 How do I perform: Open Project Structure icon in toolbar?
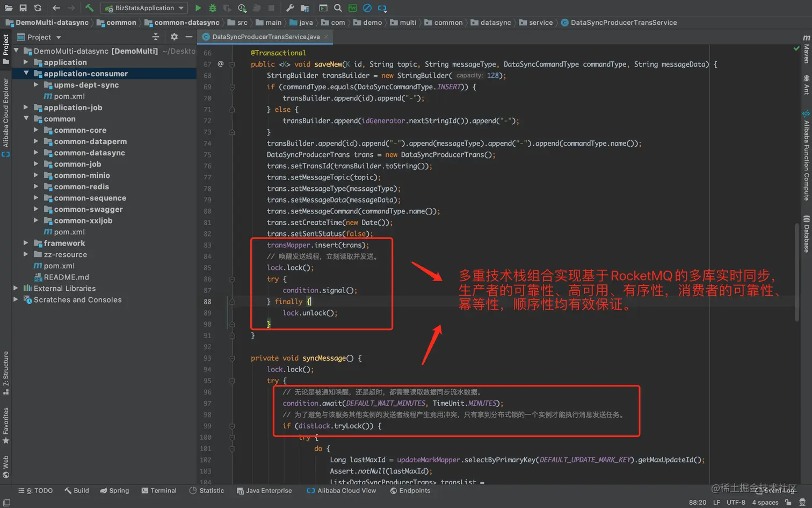tap(305, 8)
